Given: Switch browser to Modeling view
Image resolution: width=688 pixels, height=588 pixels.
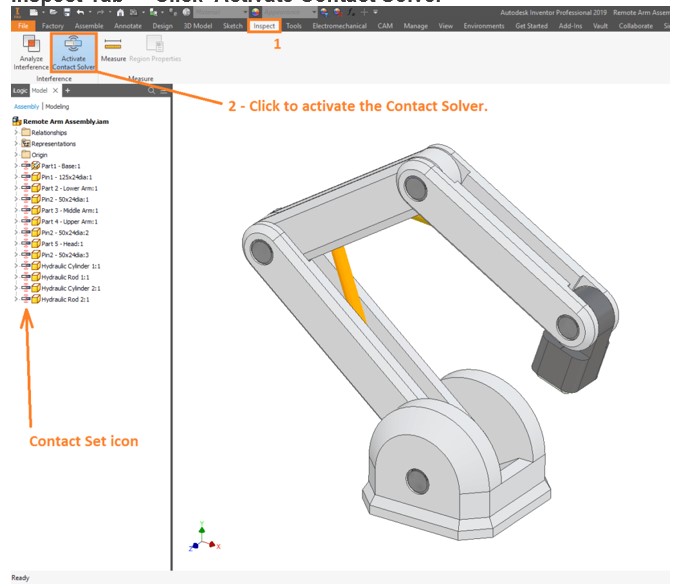Looking at the screenshot, I should click(x=57, y=105).
